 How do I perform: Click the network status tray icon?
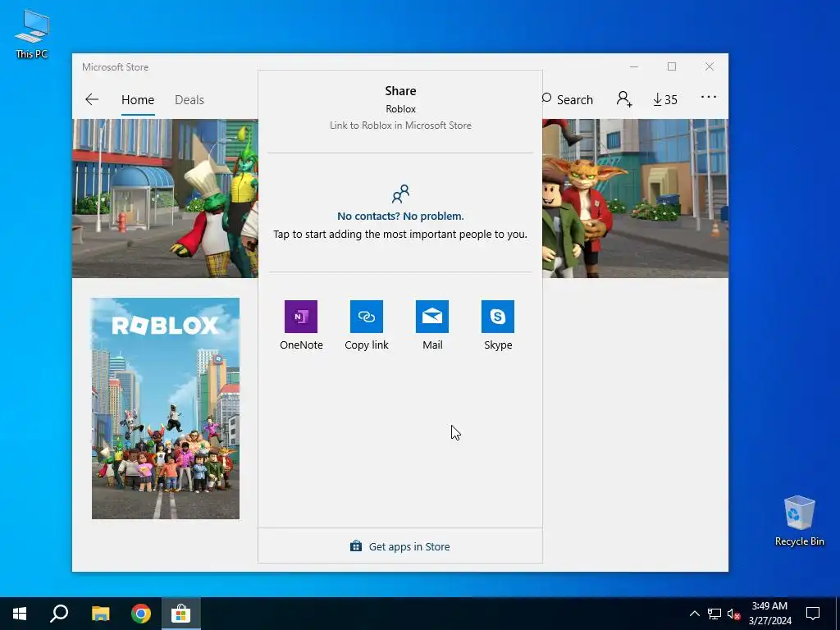(714, 614)
